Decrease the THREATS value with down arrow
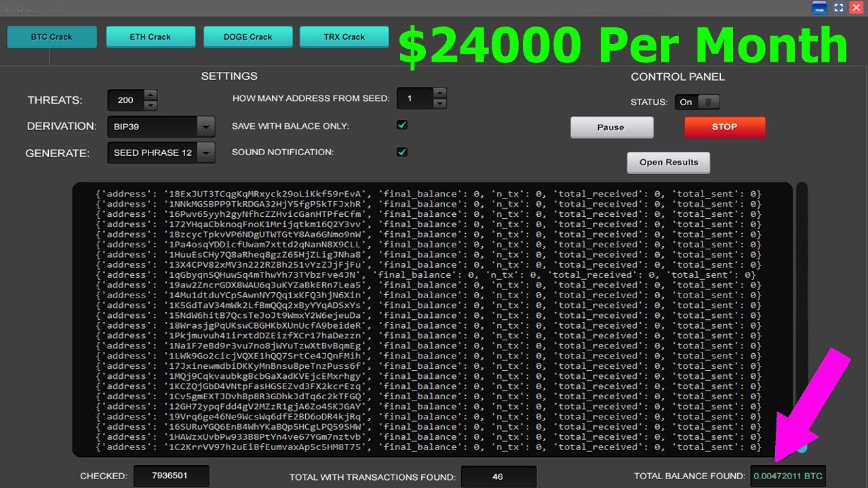 [151, 105]
